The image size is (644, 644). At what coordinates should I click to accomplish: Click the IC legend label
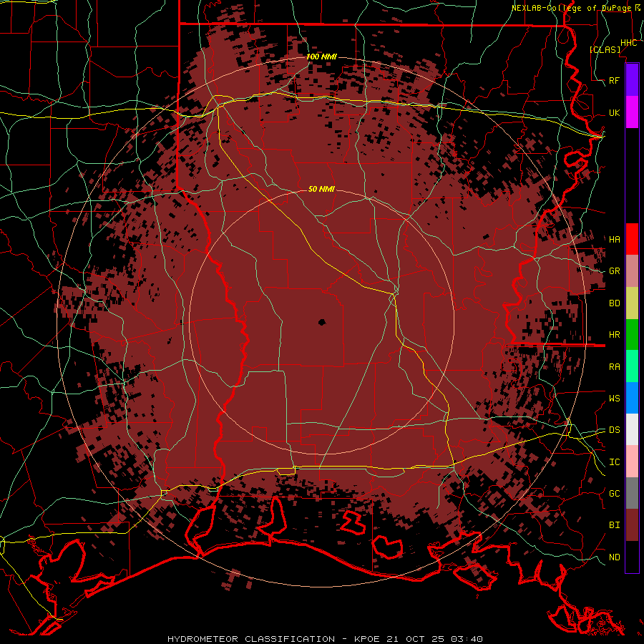pyautogui.click(x=614, y=462)
